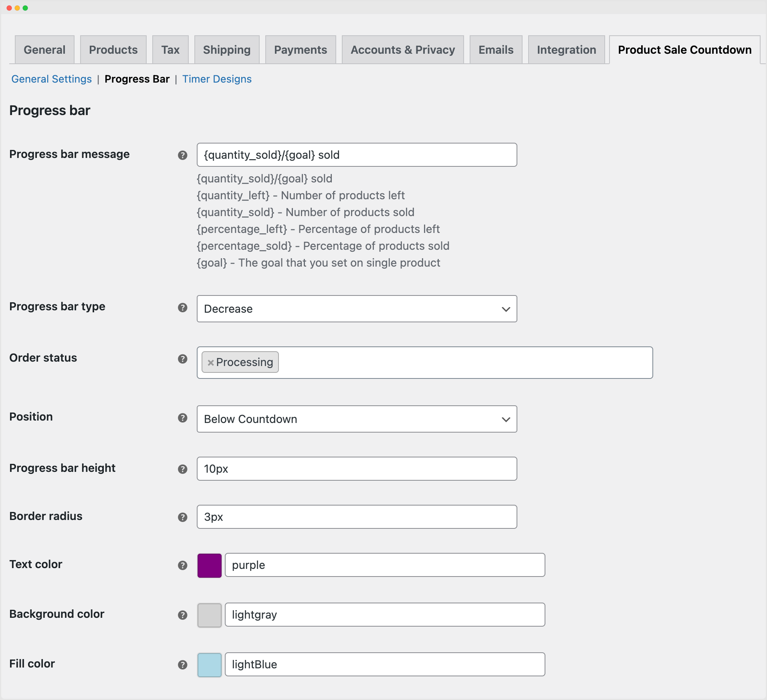Click help icon for Progress bar height
The image size is (767, 700).
click(182, 469)
